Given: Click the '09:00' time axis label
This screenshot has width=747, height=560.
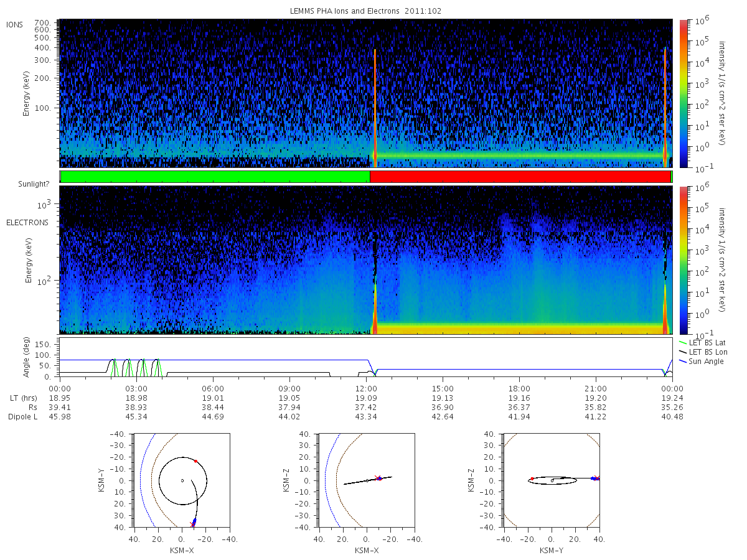Looking at the screenshot, I should (x=289, y=388).
